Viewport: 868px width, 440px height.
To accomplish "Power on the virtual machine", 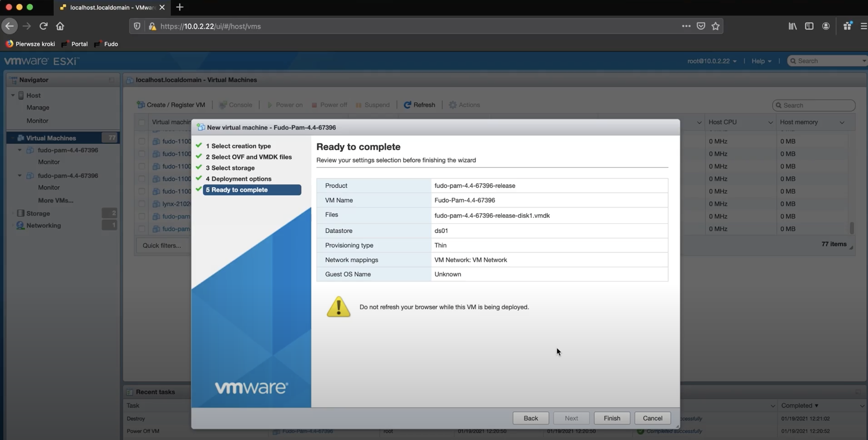I will [x=285, y=105].
